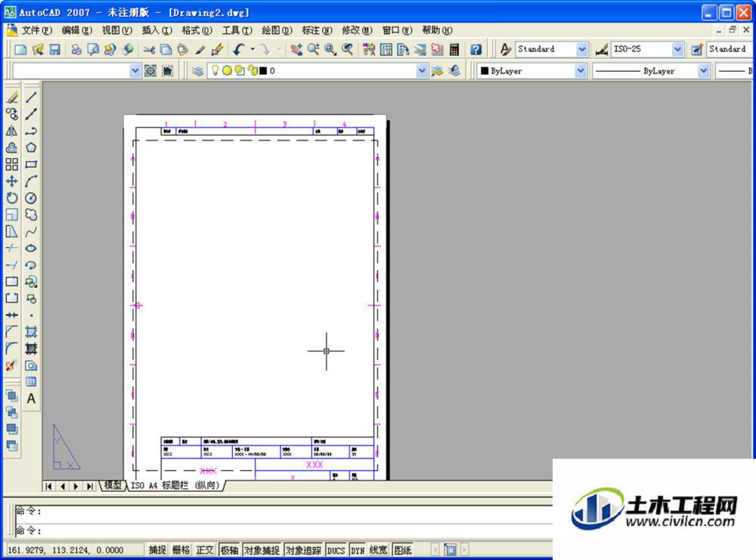Go to the previous layout tab
Viewport: 756px width, 560px height.
click(x=63, y=486)
